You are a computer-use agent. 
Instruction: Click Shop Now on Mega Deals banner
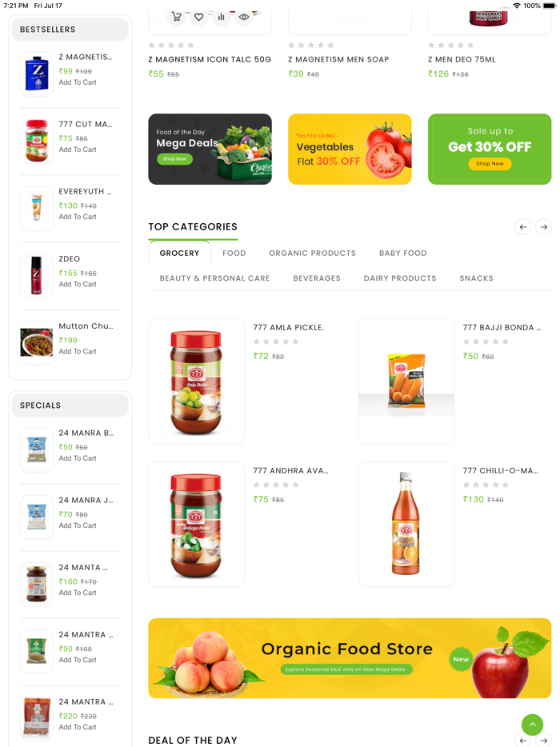pos(174,159)
